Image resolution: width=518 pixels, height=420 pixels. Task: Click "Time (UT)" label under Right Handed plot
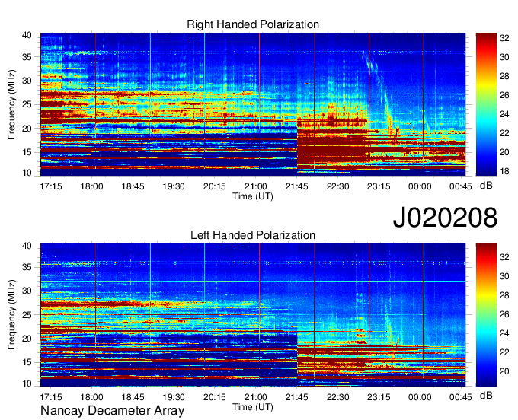[253, 196]
